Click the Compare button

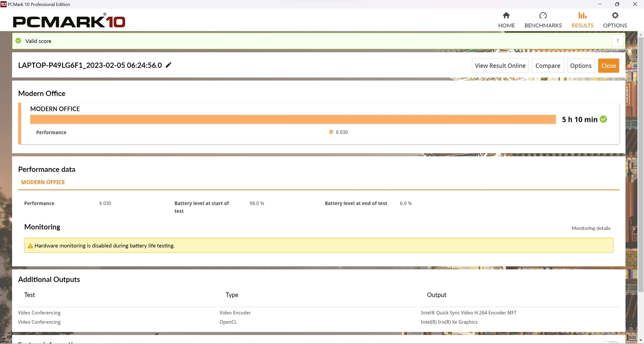pos(548,66)
